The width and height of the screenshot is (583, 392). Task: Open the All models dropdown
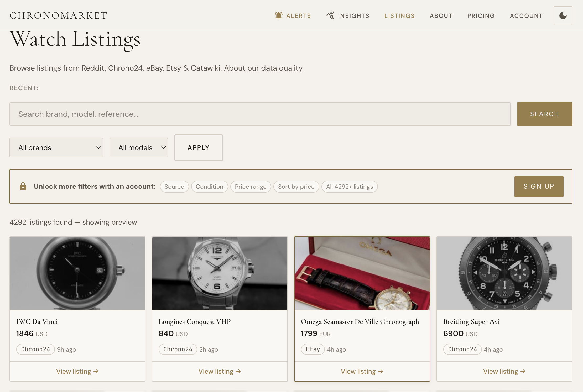tap(138, 147)
